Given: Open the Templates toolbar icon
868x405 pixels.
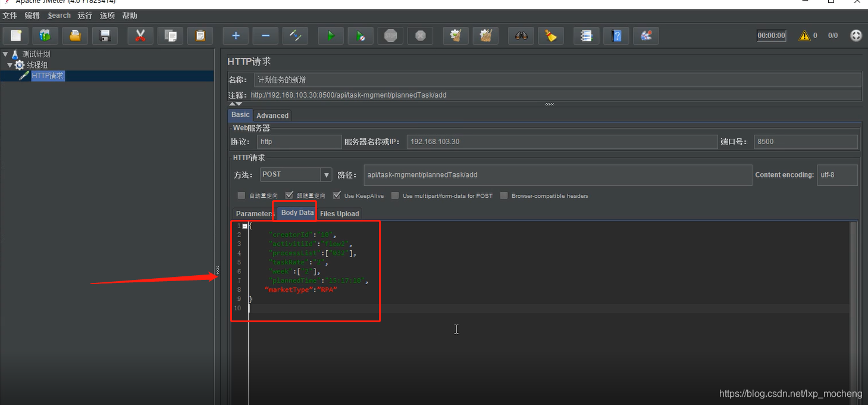Looking at the screenshot, I should tap(45, 36).
